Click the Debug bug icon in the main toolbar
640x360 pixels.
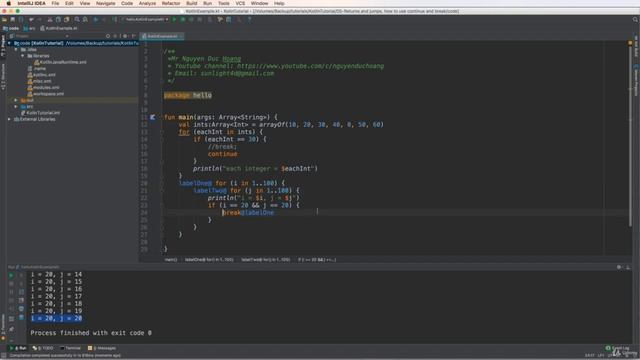(x=182, y=19)
